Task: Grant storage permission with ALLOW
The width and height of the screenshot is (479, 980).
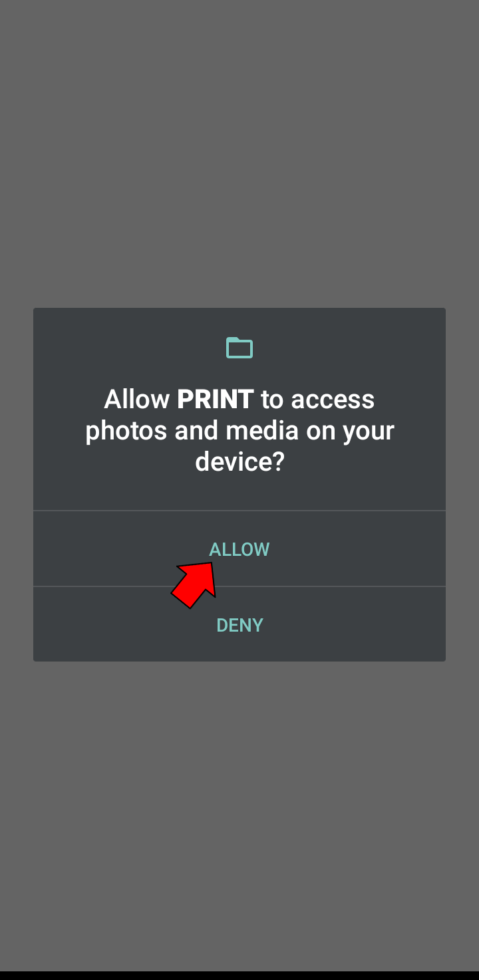Action: 239,549
